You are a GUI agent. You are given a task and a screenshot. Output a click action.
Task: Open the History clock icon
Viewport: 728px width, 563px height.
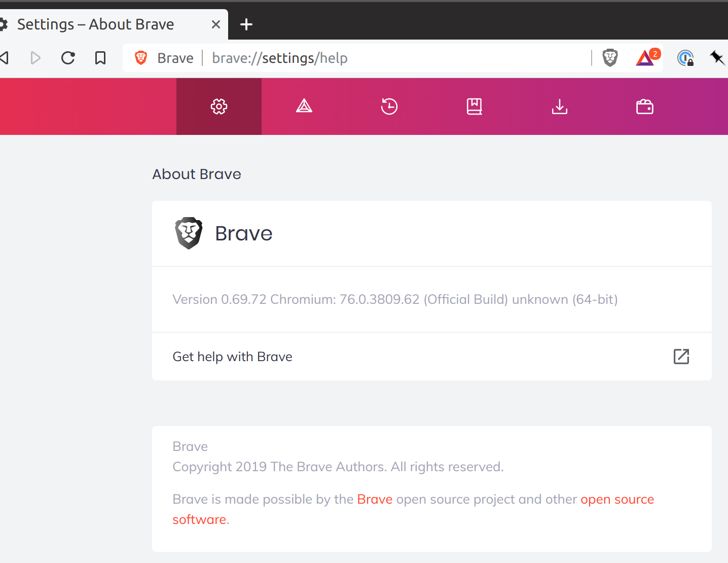pos(389,107)
